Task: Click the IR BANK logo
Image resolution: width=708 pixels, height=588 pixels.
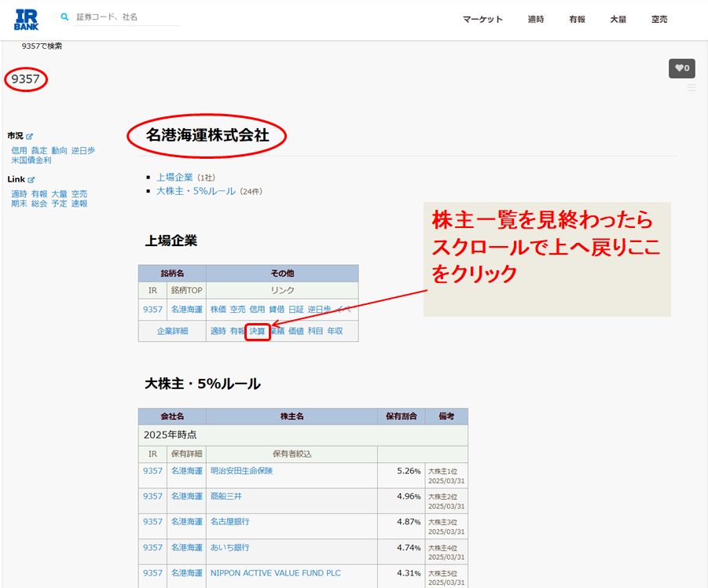Action: [x=27, y=19]
